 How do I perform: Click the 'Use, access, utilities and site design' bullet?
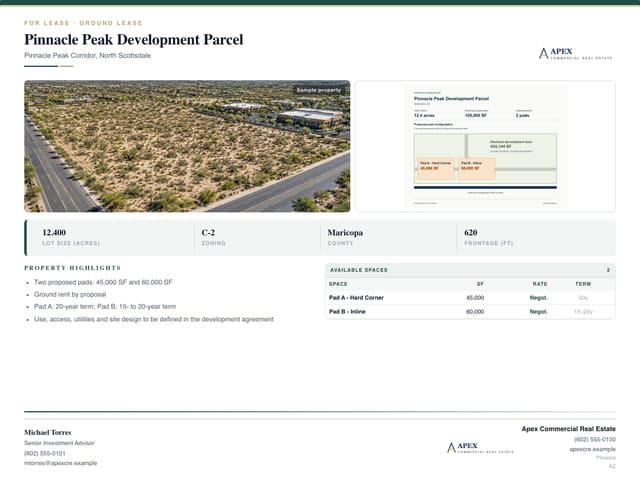click(x=154, y=319)
